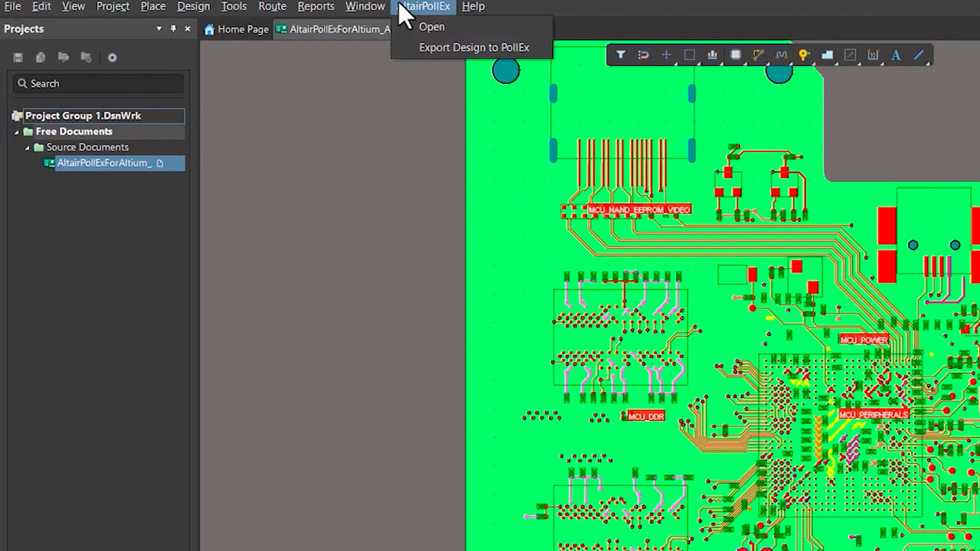Click Export Design to PollEx
The width and height of the screenshot is (980, 551).
pos(474,47)
